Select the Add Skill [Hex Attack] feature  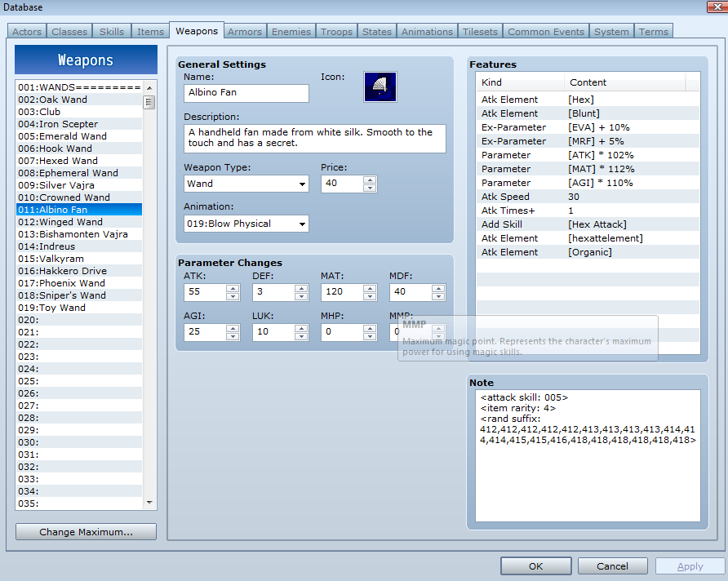(588, 224)
